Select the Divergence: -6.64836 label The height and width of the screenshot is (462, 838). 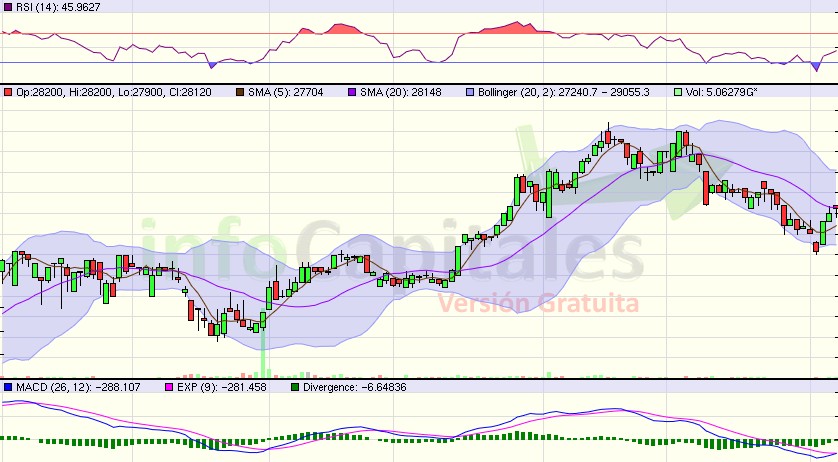[354, 387]
